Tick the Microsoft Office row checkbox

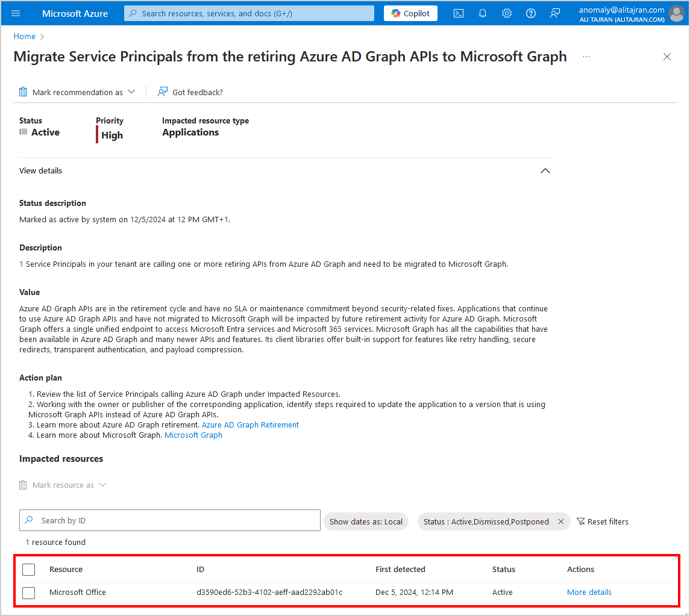click(28, 593)
